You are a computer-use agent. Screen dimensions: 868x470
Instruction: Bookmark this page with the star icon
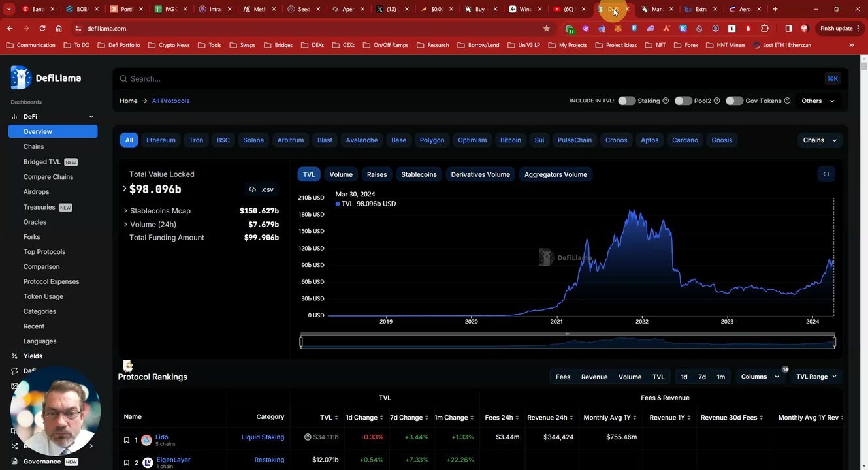[547, 29]
